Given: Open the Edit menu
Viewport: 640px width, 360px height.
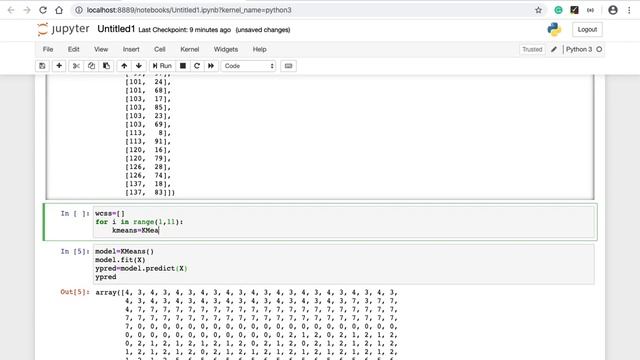Looking at the screenshot, I should tap(73, 49).
